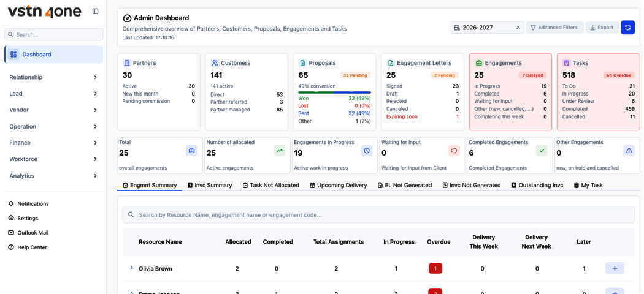Click the blue refresh icon button
This screenshot has width=644, height=294.
coord(627,28)
